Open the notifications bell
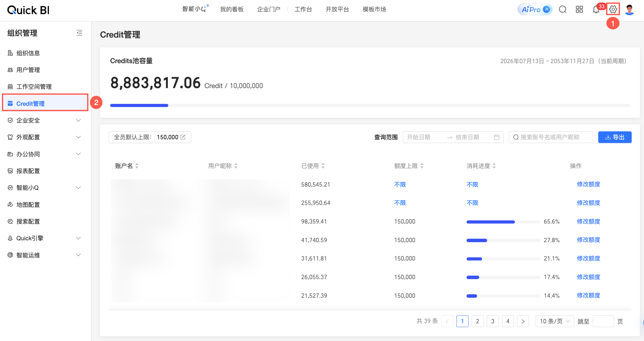 [596, 9]
